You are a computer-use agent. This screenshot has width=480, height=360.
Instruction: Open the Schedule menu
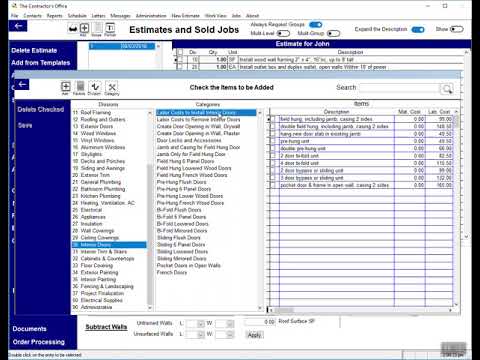[x=77, y=16]
